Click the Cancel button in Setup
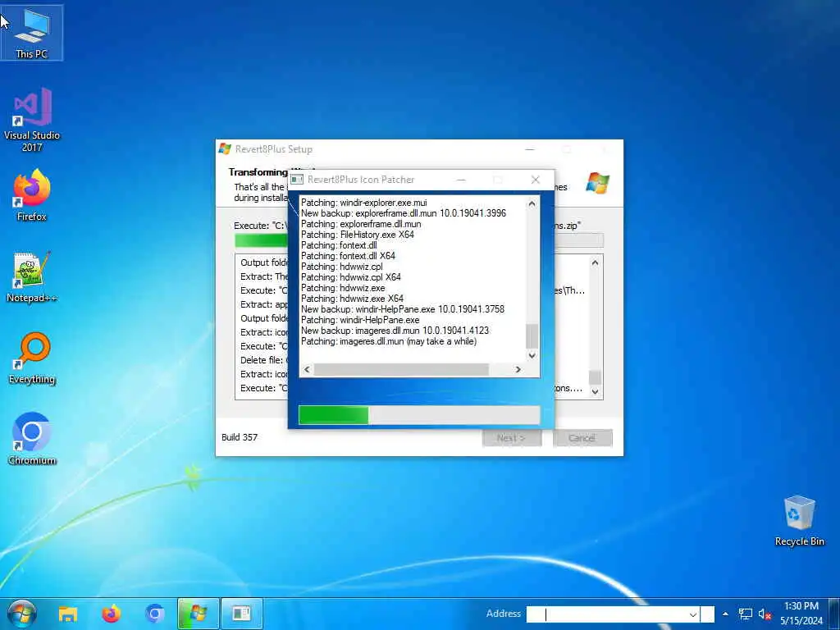The image size is (840, 630). click(x=582, y=438)
